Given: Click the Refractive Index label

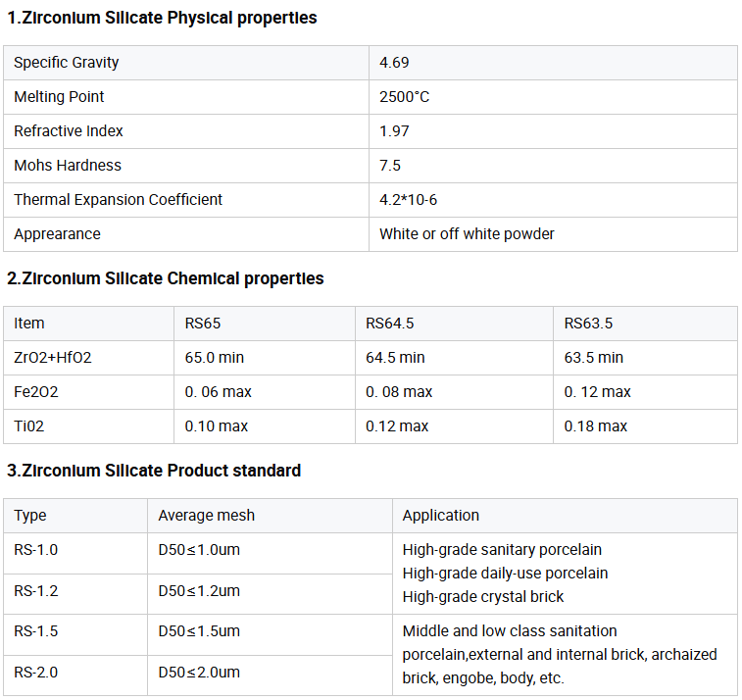Looking at the screenshot, I should click(x=69, y=131).
